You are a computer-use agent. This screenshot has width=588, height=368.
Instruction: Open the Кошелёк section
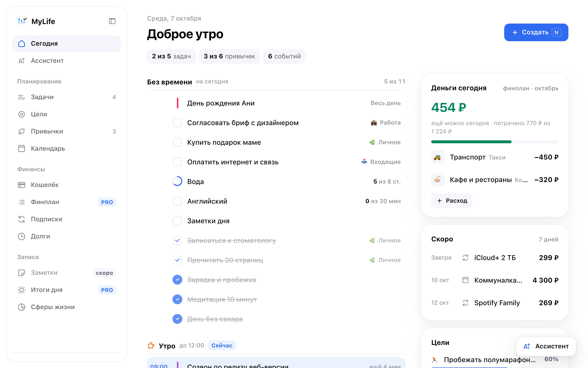tap(67, 185)
